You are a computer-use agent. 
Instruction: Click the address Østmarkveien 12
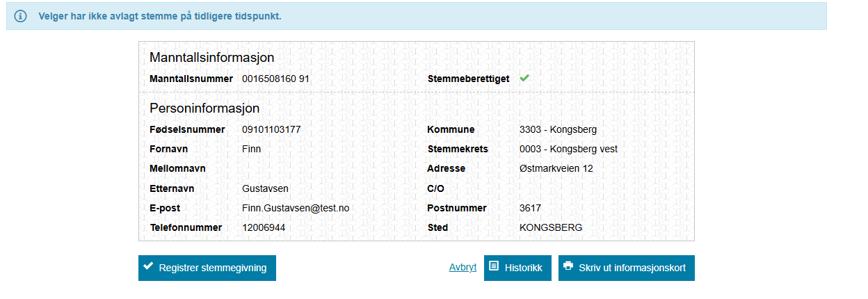coord(556,168)
